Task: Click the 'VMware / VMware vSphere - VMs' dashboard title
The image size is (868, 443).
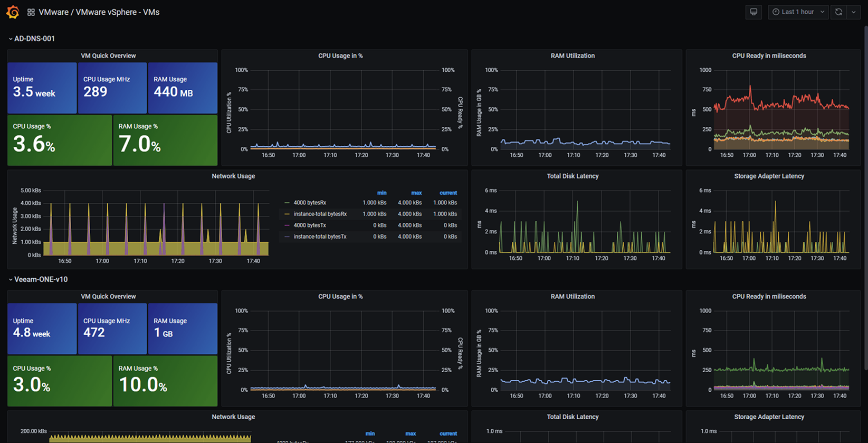Action: [x=99, y=12]
